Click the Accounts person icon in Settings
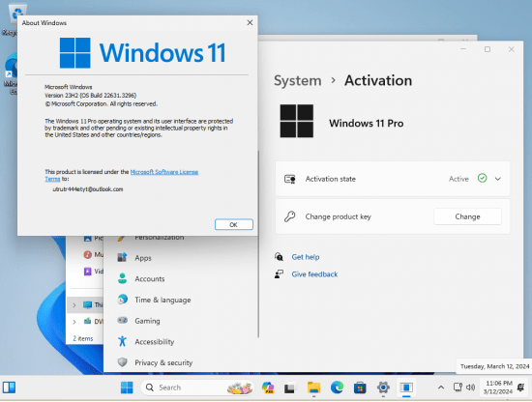Screen dimensions: 532x402 coord(122,278)
